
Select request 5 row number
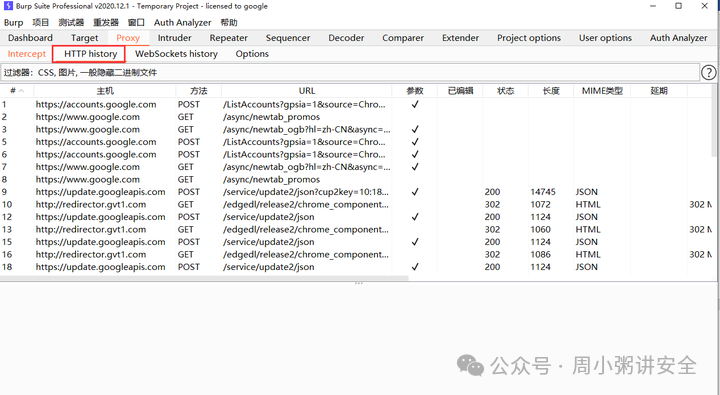tap(4, 142)
